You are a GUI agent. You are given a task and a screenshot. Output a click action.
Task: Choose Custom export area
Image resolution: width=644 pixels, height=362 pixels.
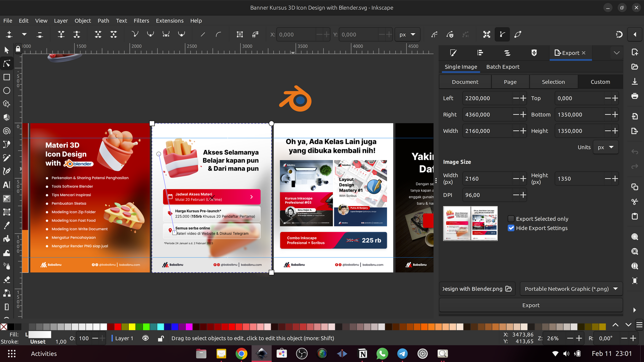(x=600, y=82)
